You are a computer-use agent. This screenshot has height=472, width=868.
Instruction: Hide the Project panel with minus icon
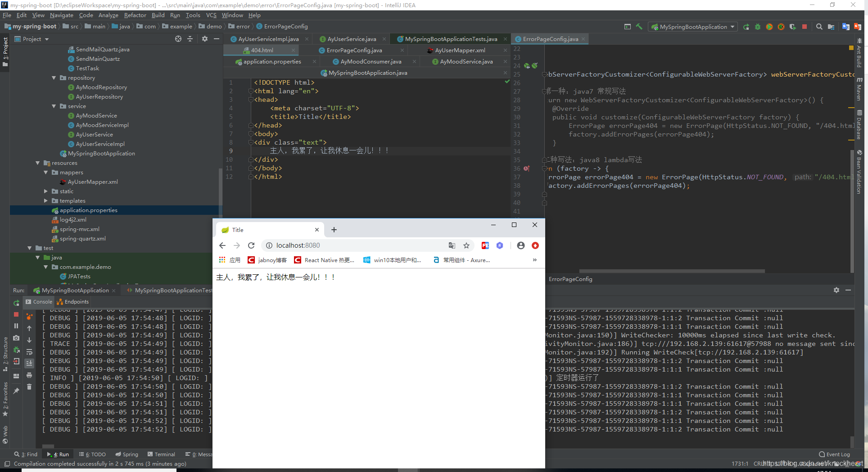tap(217, 39)
